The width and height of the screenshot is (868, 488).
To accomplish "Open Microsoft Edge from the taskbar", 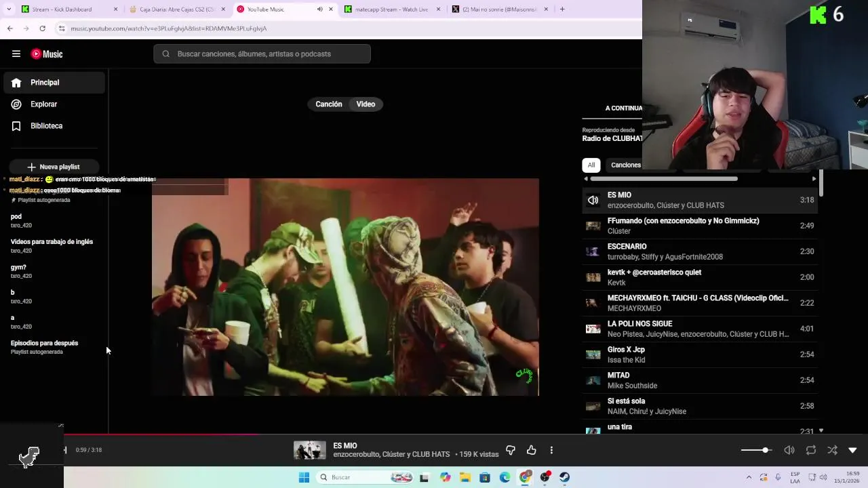I will (x=505, y=477).
